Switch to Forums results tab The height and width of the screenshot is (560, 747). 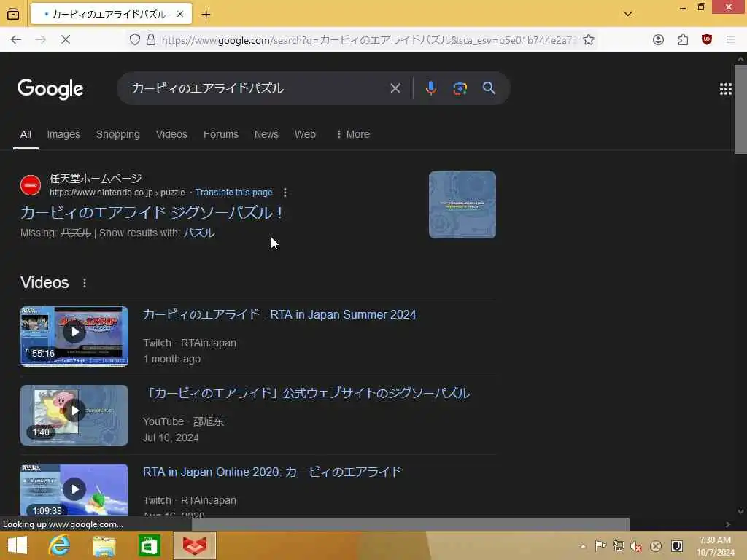click(220, 134)
